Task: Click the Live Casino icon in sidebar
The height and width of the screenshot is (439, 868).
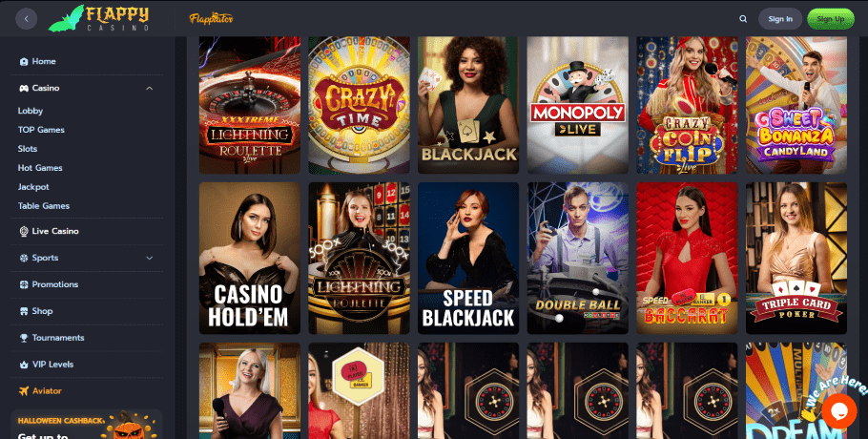Action: pyautogui.click(x=24, y=231)
